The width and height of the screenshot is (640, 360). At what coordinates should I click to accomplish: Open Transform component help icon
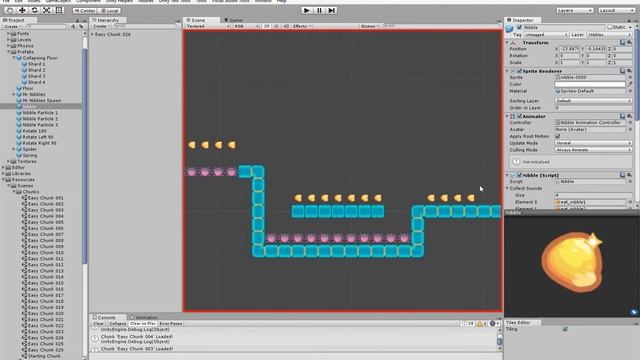pos(622,42)
